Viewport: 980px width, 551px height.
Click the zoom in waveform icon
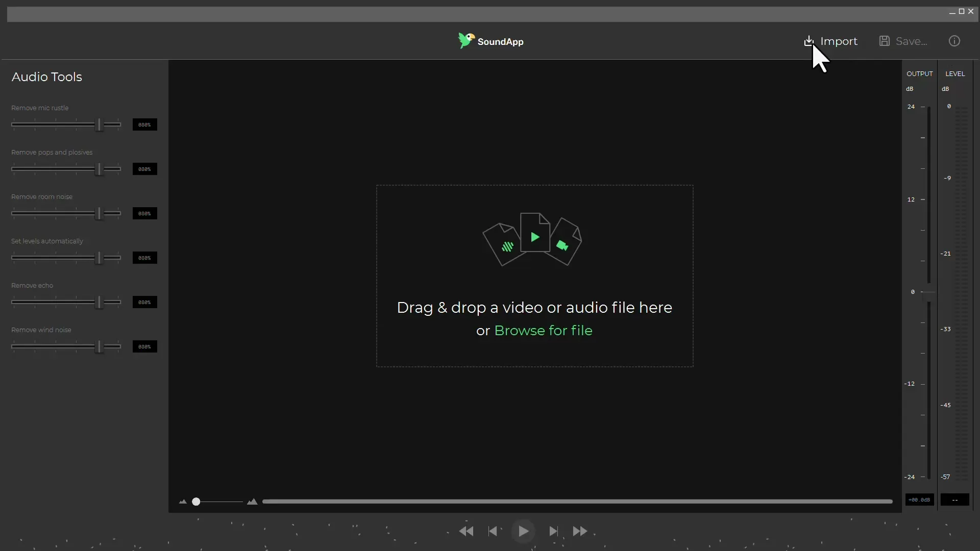click(252, 502)
